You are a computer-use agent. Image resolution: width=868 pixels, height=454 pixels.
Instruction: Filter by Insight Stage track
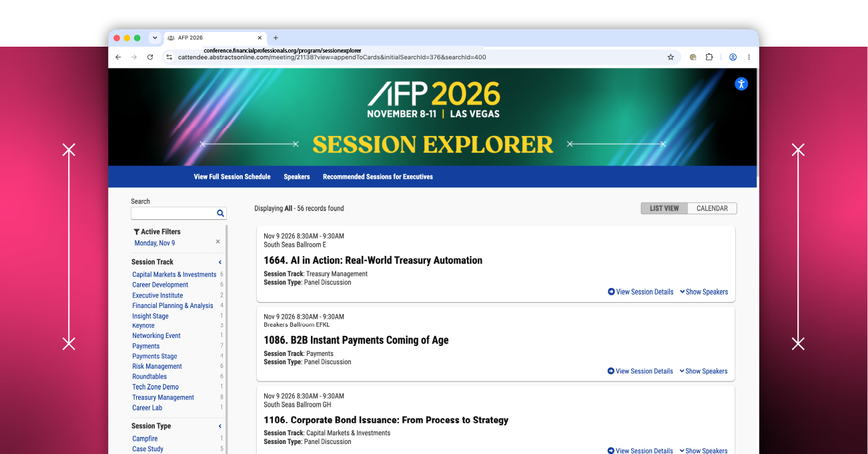tap(150, 317)
